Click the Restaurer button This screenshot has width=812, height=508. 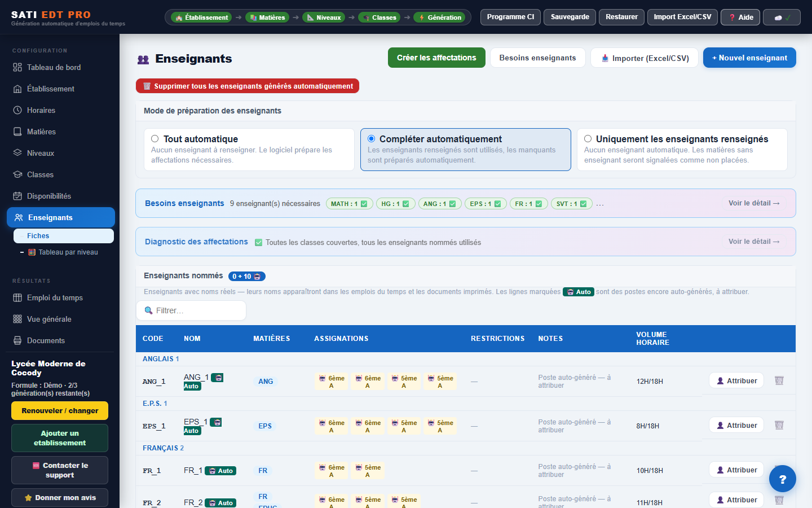pos(621,17)
